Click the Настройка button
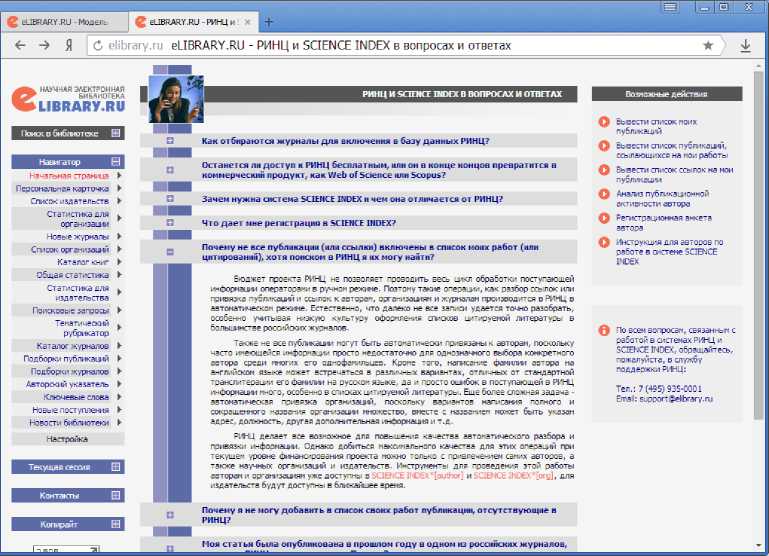769x556 pixels. tap(68, 439)
